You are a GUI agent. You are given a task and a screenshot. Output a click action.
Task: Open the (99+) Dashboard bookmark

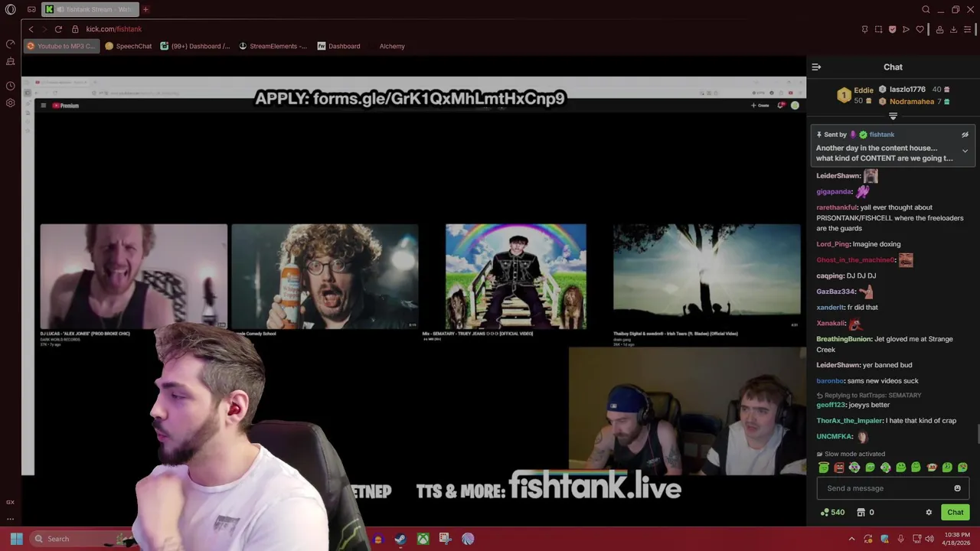pyautogui.click(x=195, y=46)
